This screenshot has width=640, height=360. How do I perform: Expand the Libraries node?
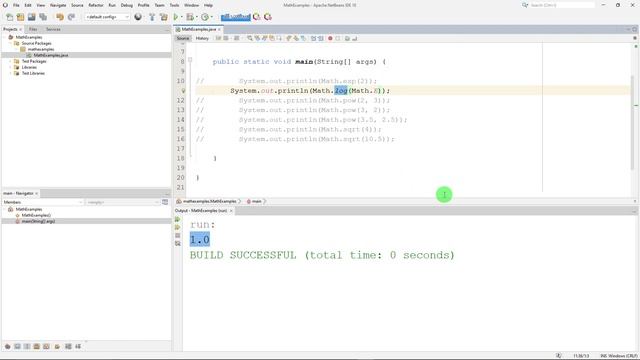11,67
